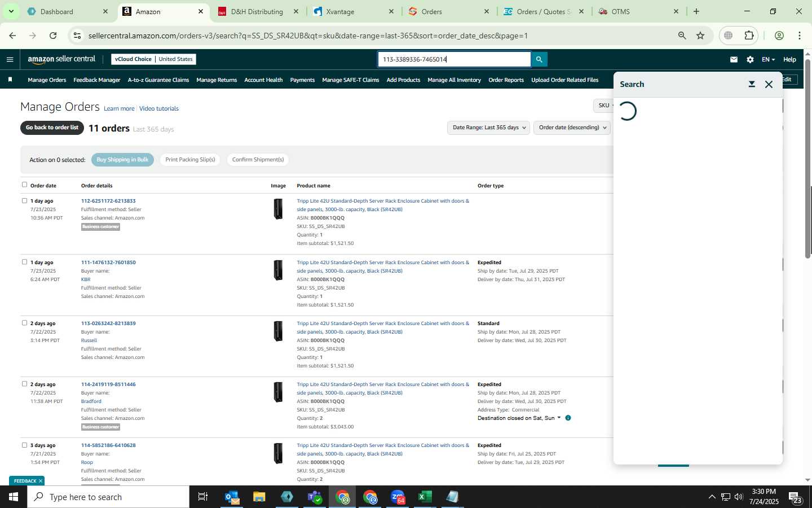The image size is (812, 508).
Task: Open File Explorer from the taskbar
Action: pyautogui.click(x=259, y=497)
